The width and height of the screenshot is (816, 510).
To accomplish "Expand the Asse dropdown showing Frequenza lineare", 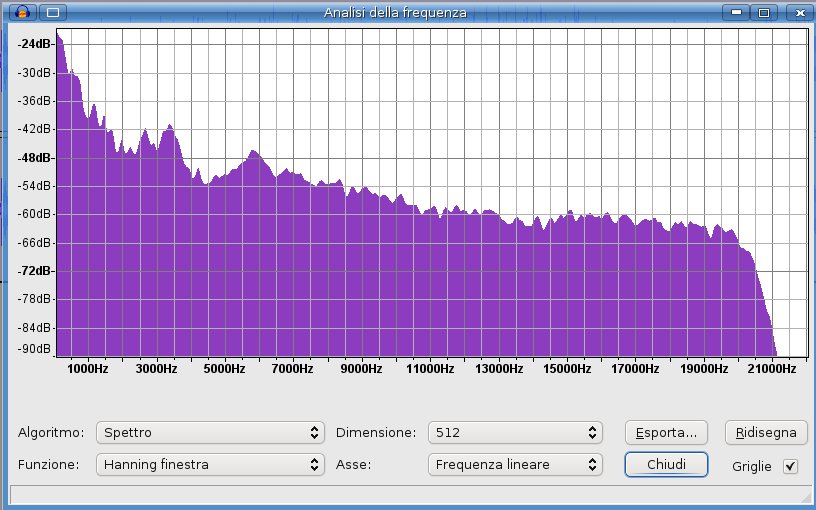I will pos(514,464).
